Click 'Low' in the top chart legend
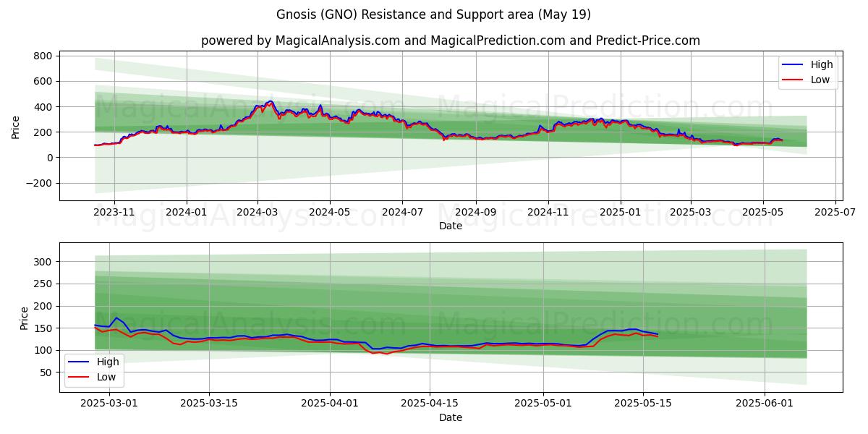 click(x=820, y=80)
